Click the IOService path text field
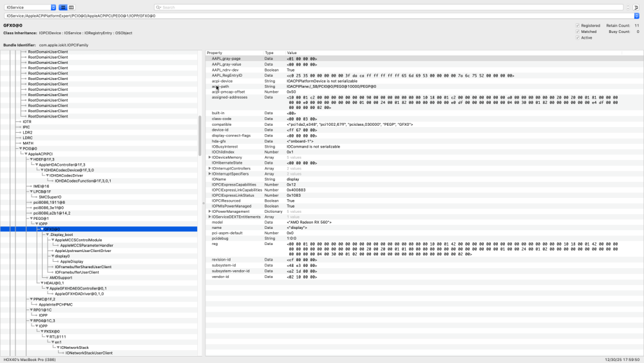The width and height of the screenshot is (644, 363). click(x=319, y=15)
